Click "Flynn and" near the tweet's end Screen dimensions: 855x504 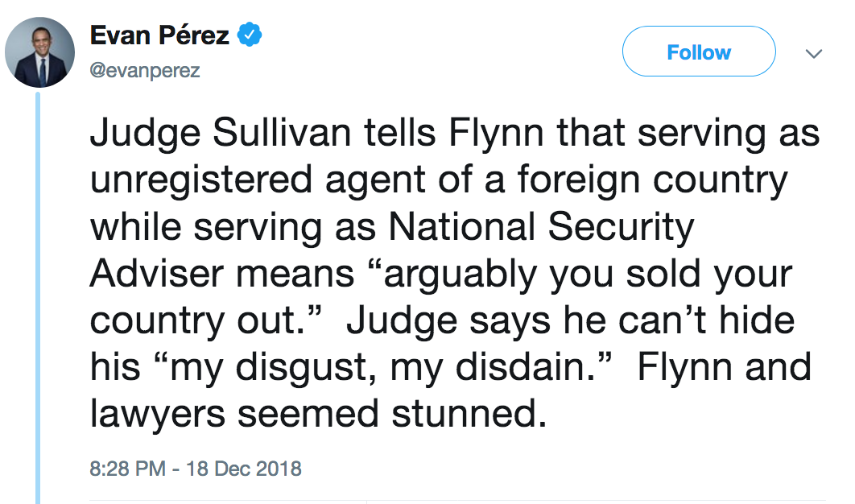coord(724,367)
